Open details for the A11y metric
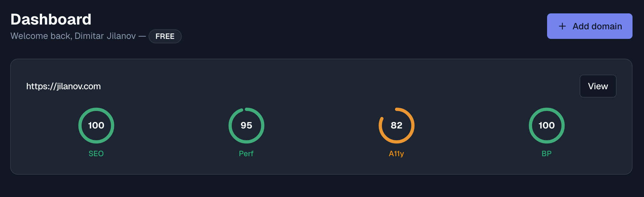 [x=396, y=125]
